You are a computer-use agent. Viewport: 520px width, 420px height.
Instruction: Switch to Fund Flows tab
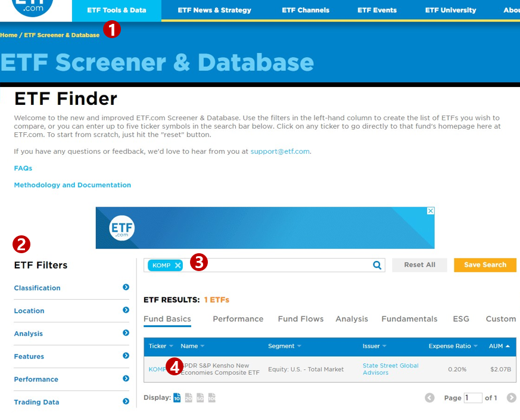(300, 319)
